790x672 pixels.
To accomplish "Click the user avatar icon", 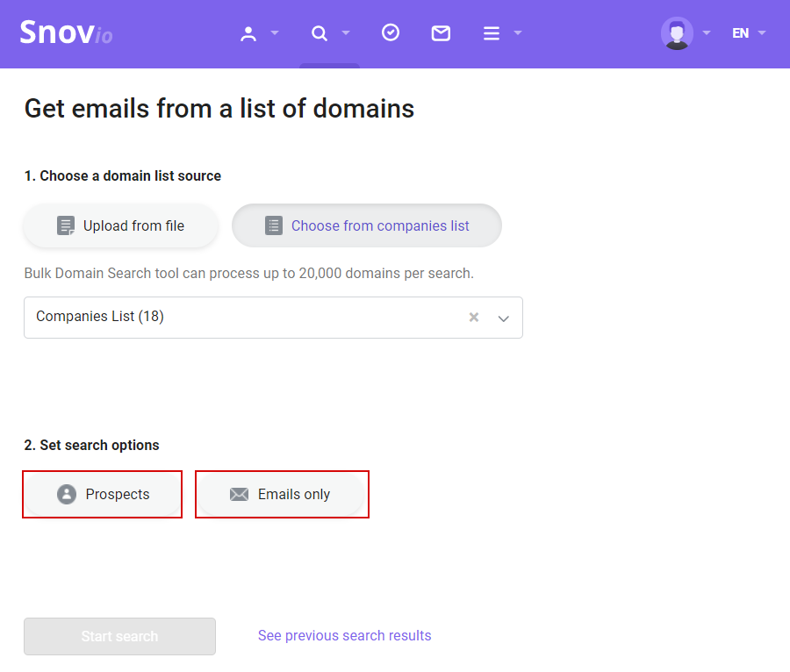I will click(677, 33).
